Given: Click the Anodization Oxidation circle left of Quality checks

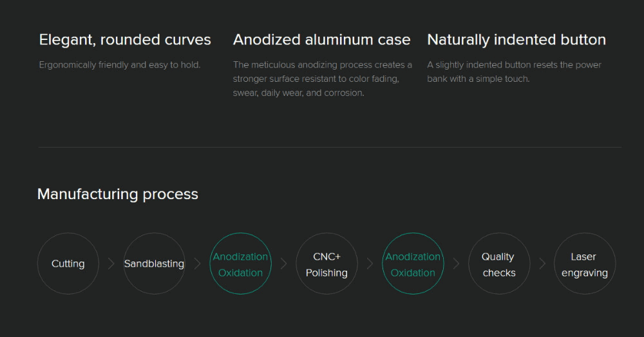Looking at the screenshot, I should (x=413, y=264).
